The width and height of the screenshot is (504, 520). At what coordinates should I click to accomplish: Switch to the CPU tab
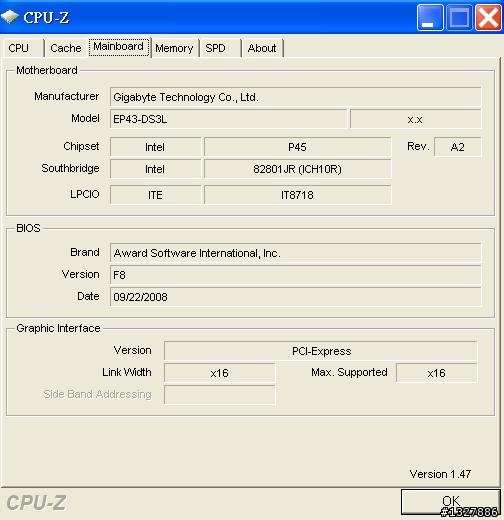coord(23,48)
